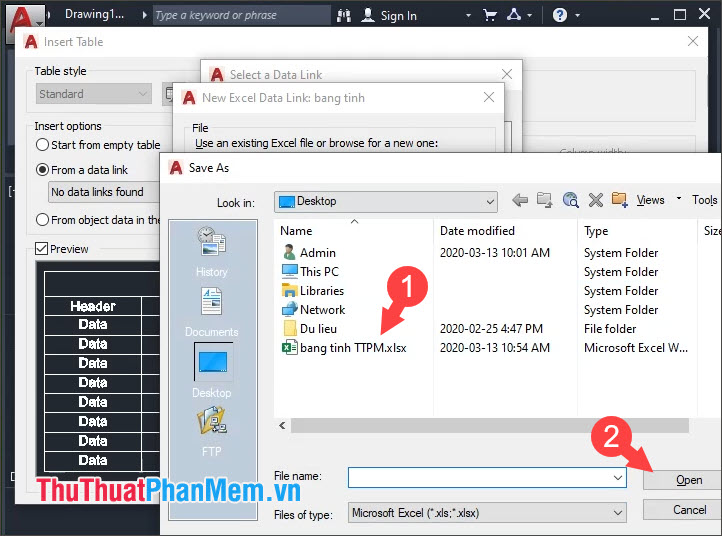This screenshot has width=722, height=536.
Task: Select FTP in the places sidebar
Action: pyautogui.click(x=211, y=431)
